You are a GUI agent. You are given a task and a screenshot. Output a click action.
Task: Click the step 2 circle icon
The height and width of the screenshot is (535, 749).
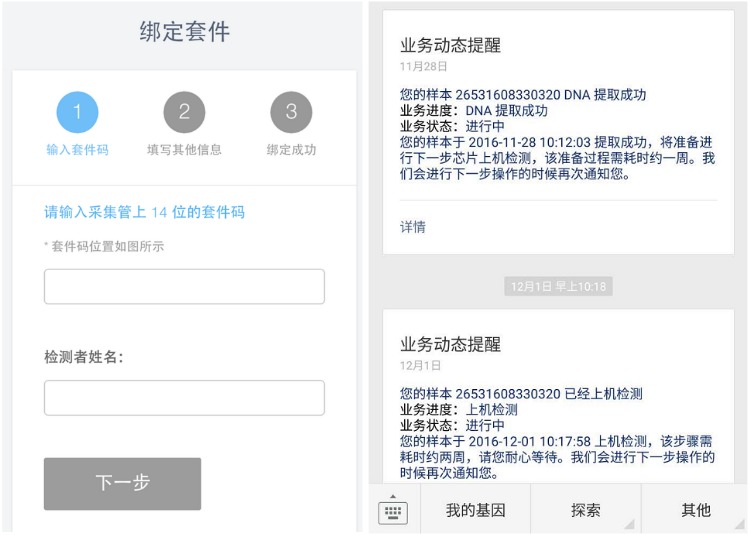point(184,112)
